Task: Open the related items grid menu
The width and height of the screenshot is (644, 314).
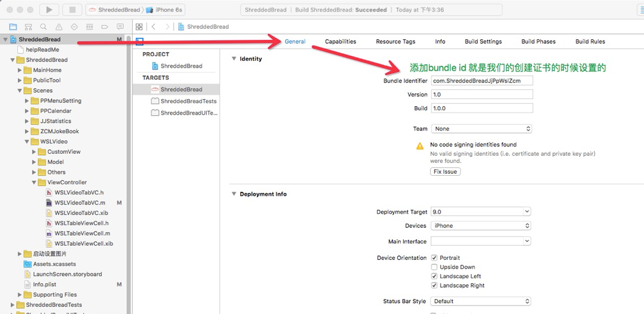Action: click(139, 26)
